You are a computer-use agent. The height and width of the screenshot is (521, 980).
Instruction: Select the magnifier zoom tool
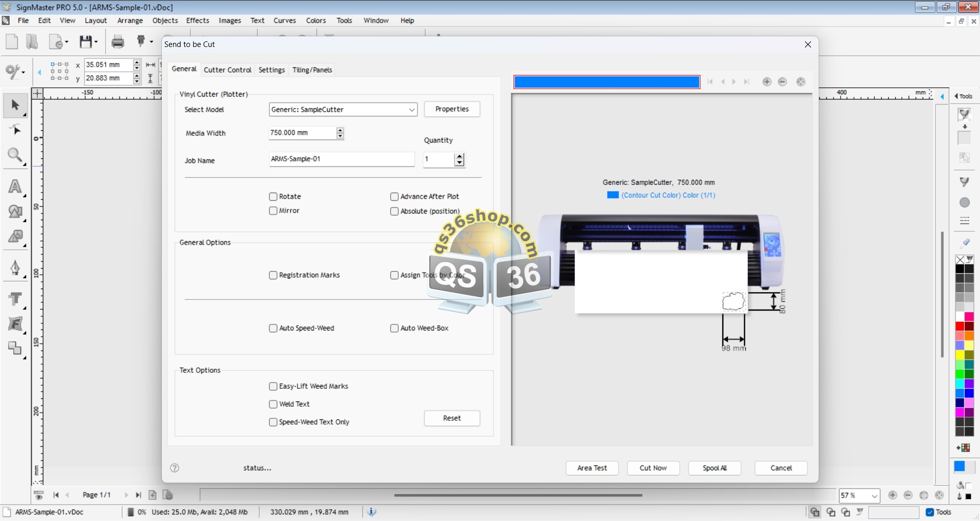tap(15, 155)
